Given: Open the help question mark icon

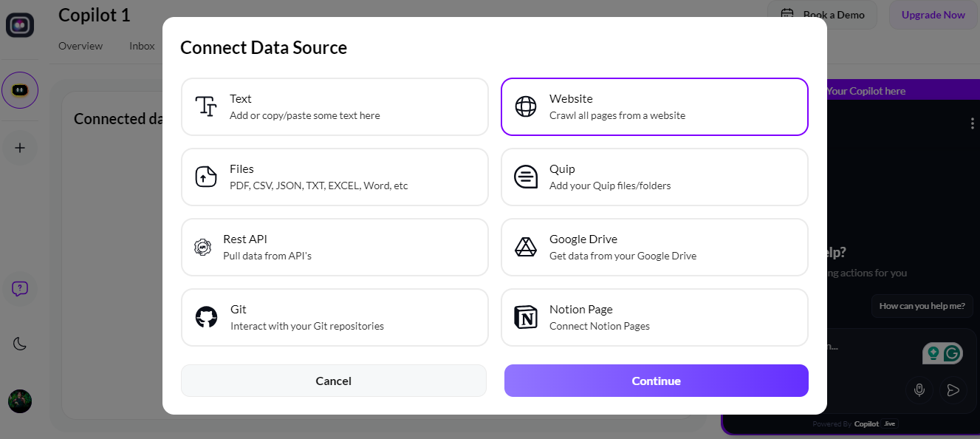Looking at the screenshot, I should tap(20, 288).
